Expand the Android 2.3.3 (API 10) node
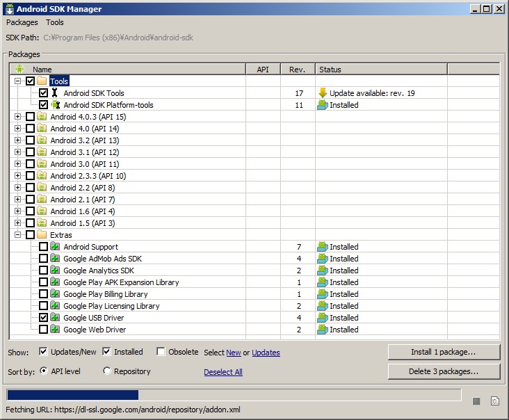The width and height of the screenshot is (509, 420). (x=18, y=176)
